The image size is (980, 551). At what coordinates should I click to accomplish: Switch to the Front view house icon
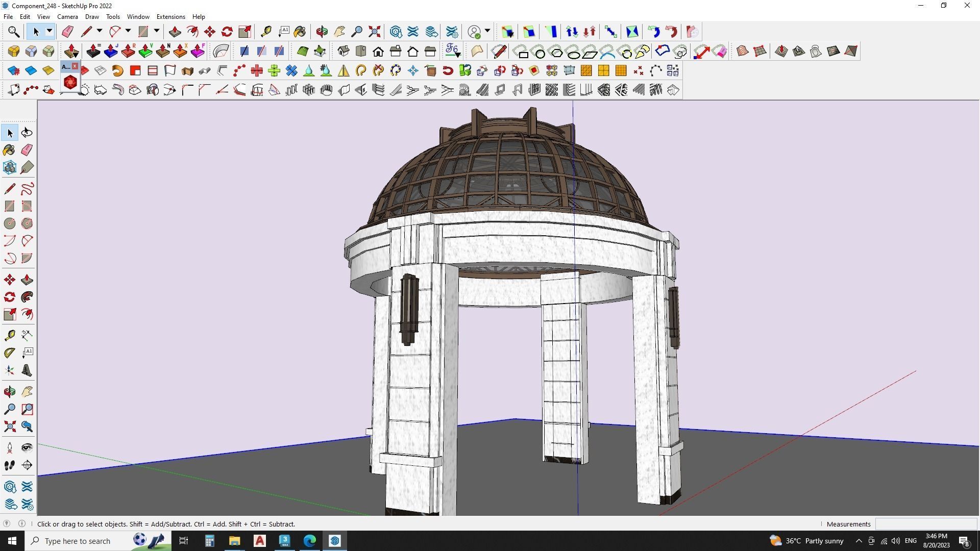(x=378, y=51)
